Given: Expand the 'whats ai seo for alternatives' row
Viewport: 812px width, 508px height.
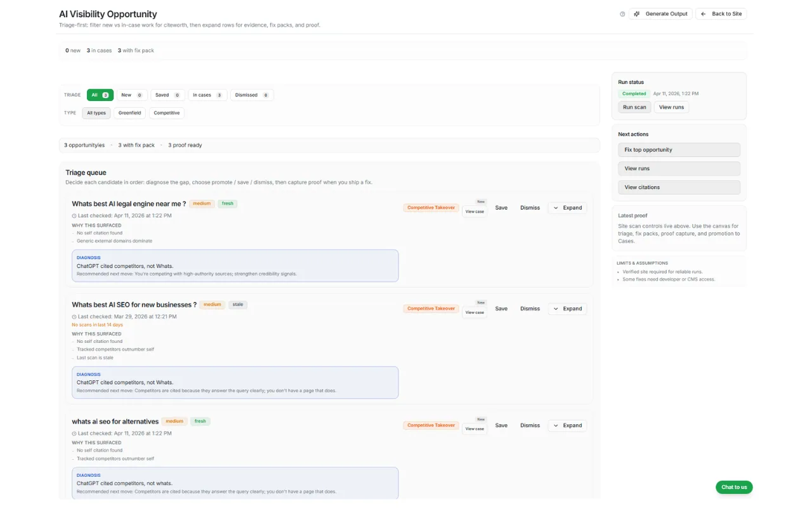Looking at the screenshot, I should tap(567, 425).
